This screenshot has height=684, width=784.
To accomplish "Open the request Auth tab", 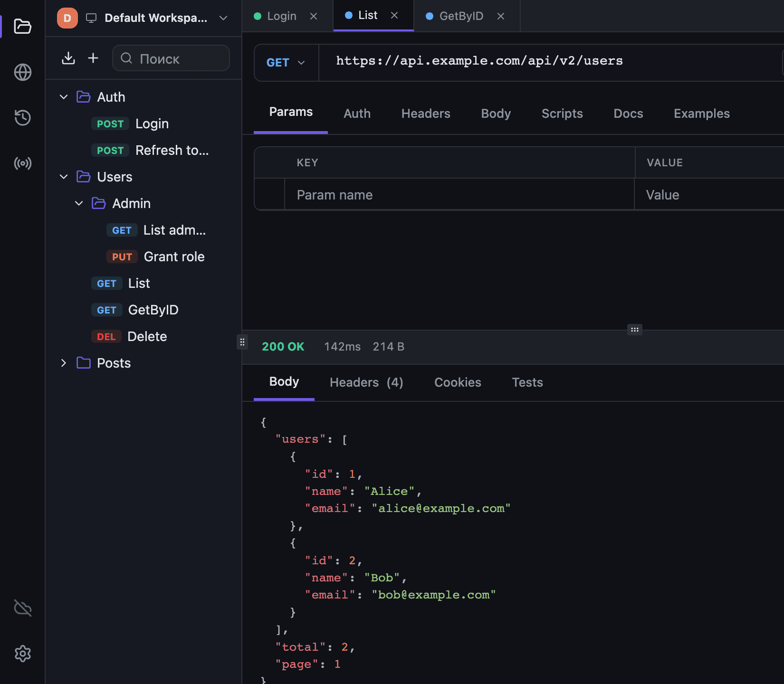I will pyautogui.click(x=357, y=114).
